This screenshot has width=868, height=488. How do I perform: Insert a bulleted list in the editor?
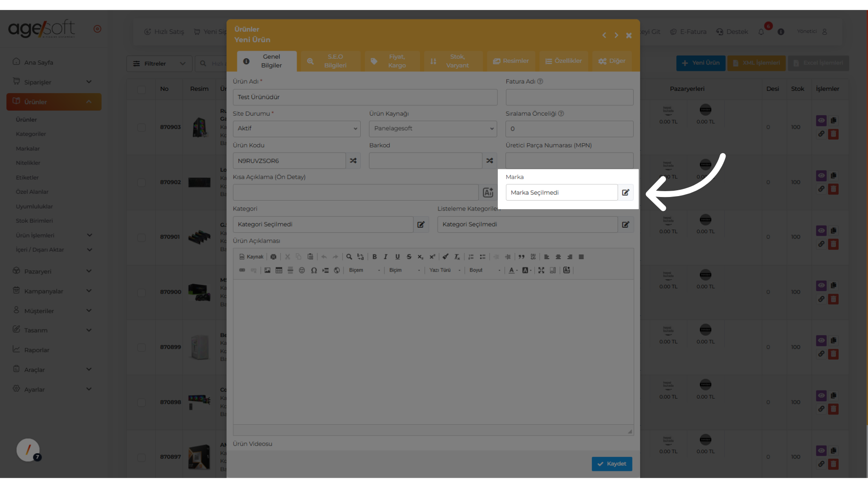[x=482, y=257]
